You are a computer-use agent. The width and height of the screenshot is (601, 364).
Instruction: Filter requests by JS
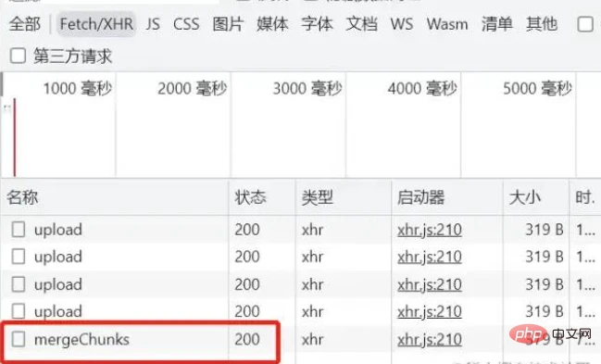(x=153, y=24)
